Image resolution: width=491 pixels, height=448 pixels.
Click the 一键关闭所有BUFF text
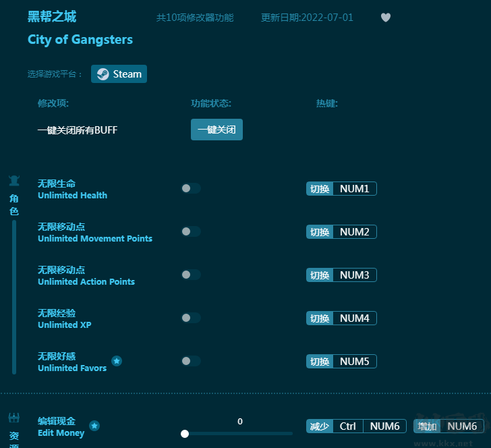78,130
